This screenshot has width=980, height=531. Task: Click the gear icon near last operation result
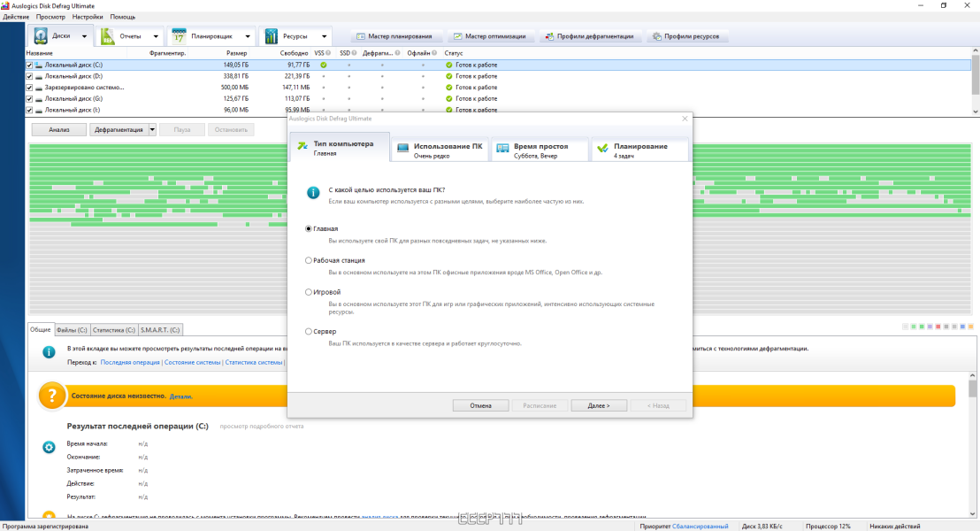[x=49, y=447]
